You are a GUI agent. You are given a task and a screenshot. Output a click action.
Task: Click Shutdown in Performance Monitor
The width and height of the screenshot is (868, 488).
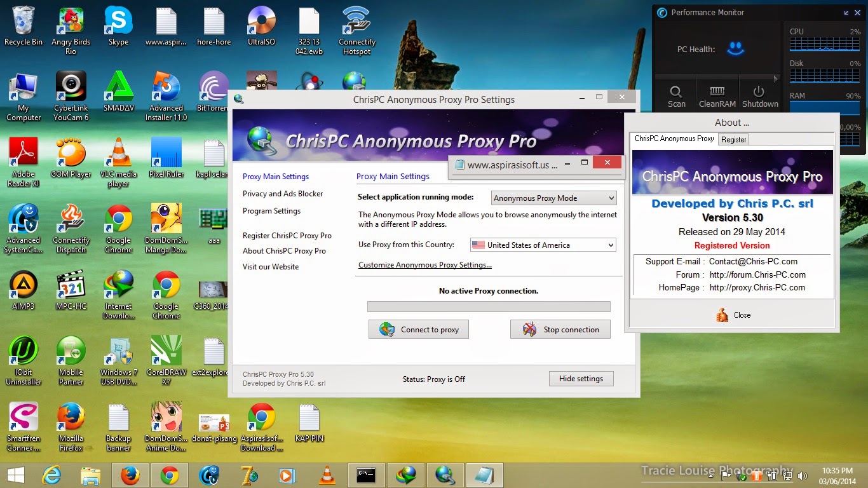pos(760,96)
